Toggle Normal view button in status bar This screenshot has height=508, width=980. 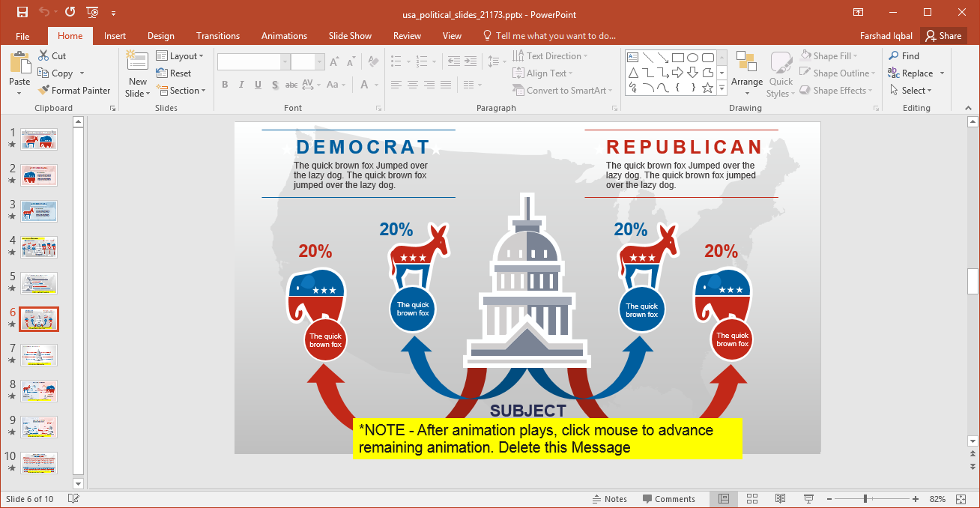[724, 499]
